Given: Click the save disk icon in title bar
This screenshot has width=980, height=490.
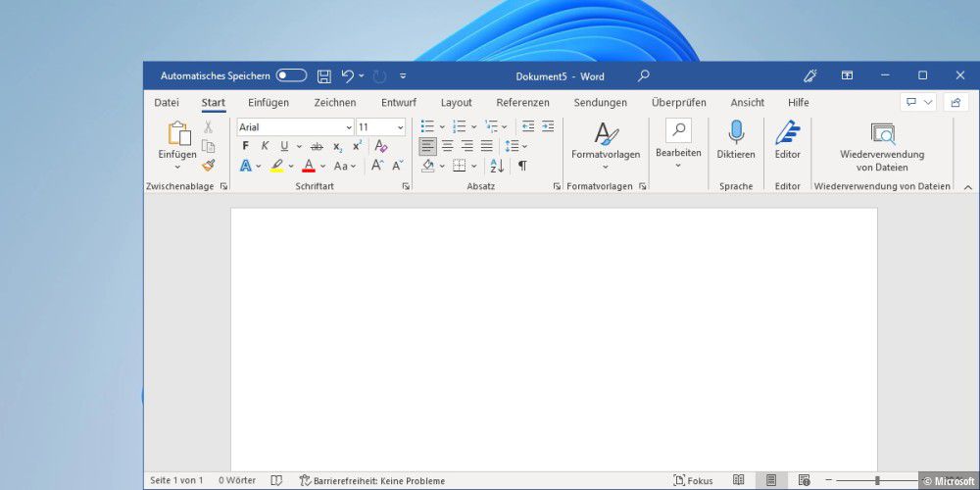Looking at the screenshot, I should click(323, 75).
